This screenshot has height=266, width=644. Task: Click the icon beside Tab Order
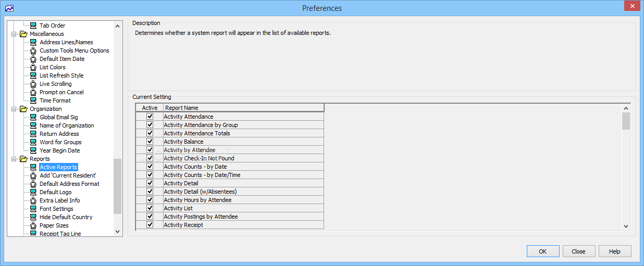click(33, 26)
